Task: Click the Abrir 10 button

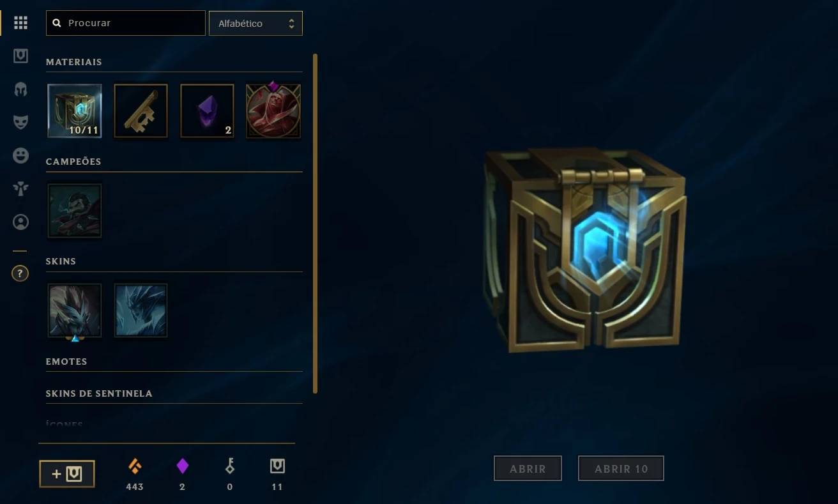Action: tap(621, 468)
